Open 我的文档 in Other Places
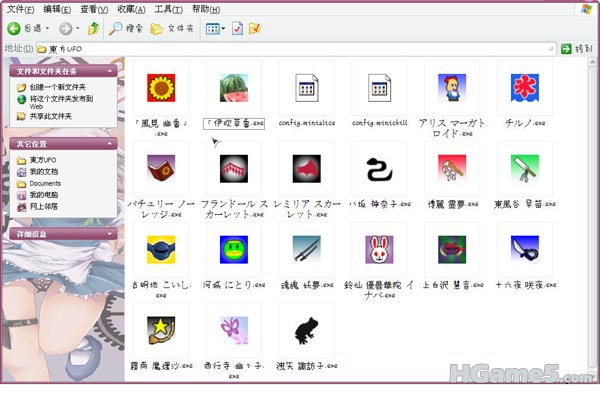The width and height of the screenshot is (600, 398). (x=44, y=171)
